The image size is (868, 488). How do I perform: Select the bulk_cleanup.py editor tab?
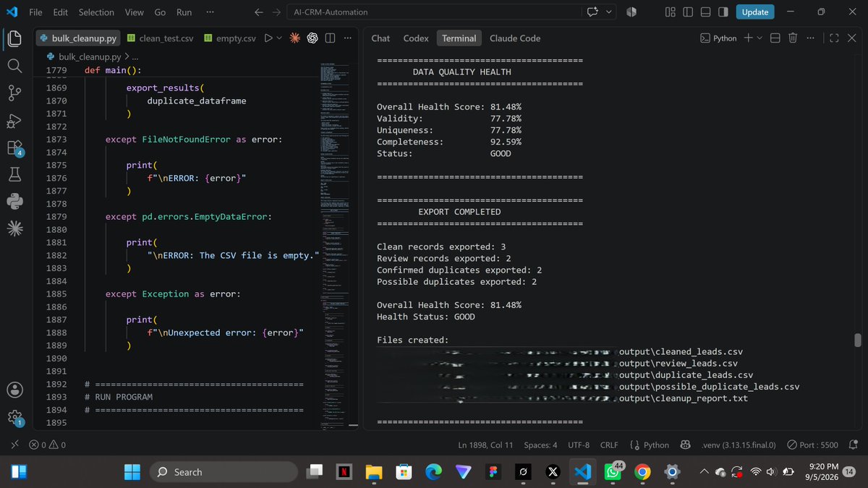(77, 38)
